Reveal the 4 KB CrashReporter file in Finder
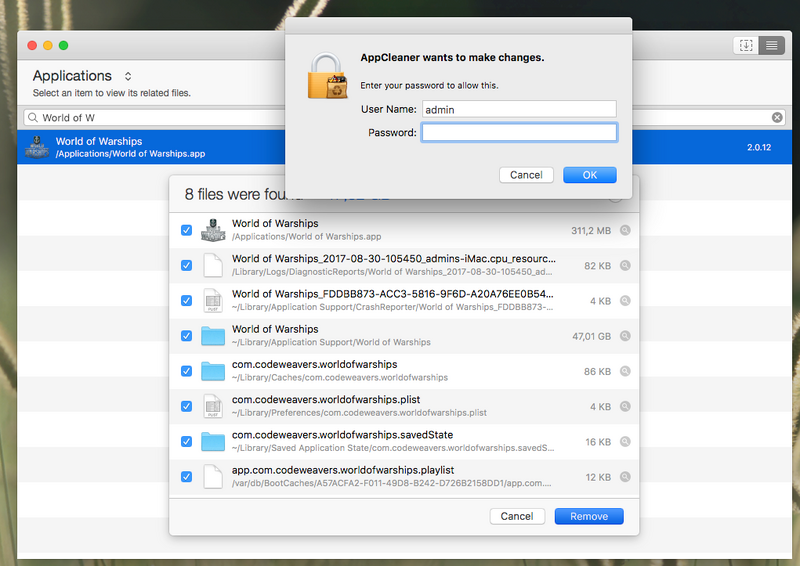 (625, 301)
